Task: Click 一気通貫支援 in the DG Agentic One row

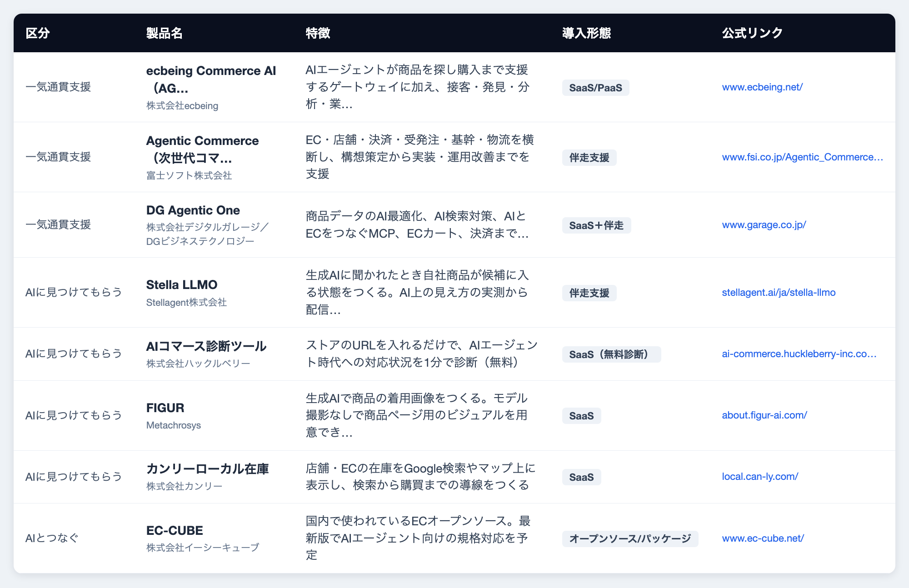Action: pyautogui.click(x=58, y=225)
